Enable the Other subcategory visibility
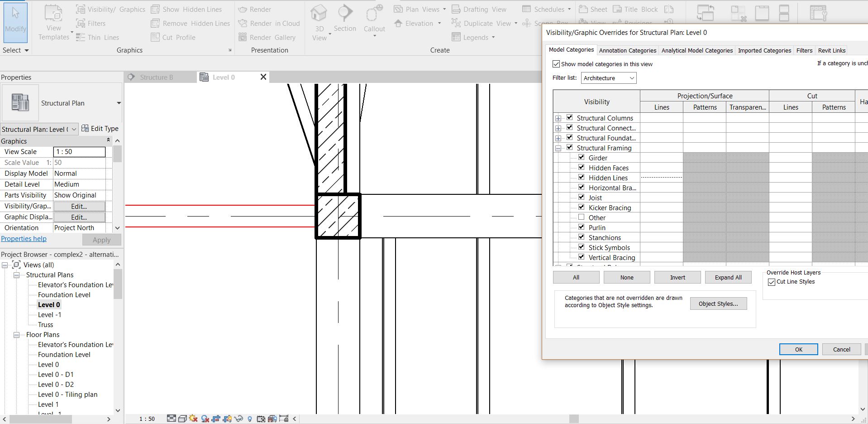The width and height of the screenshot is (868, 424). coord(582,217)
